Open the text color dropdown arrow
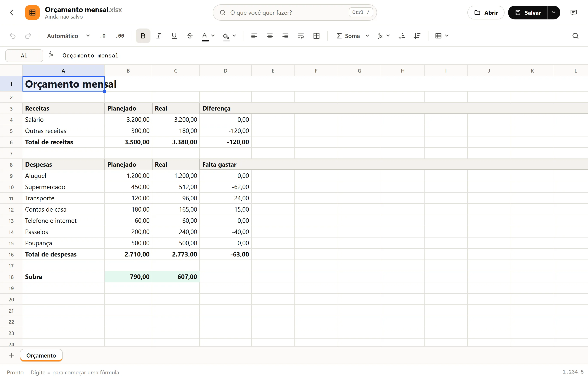 pos(213,36)
